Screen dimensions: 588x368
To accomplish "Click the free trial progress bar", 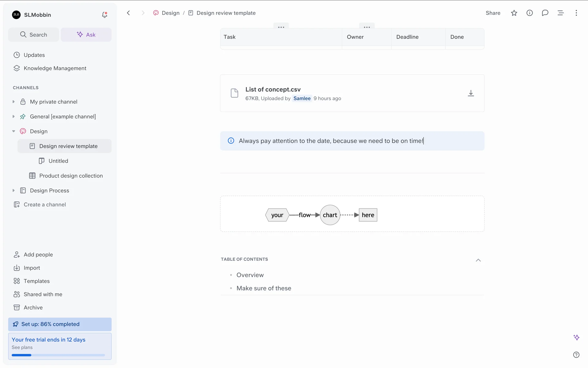I will tap(58, 355).
